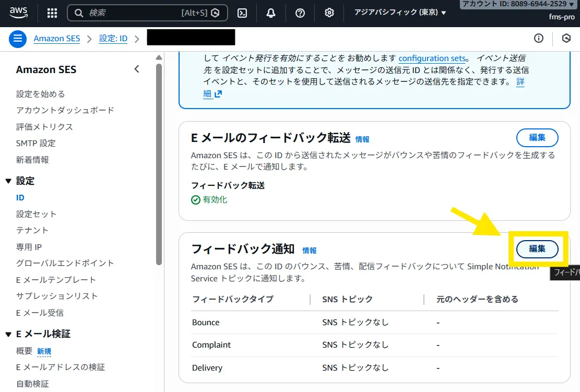Open the help question mark icon
The image size is (580, 392).
(300, 13)
